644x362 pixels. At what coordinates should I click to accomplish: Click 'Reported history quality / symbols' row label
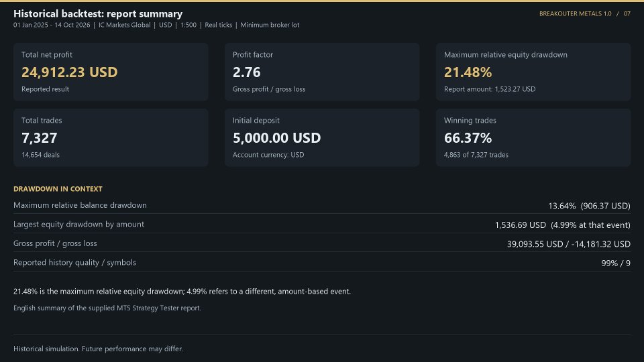[74, 262]
